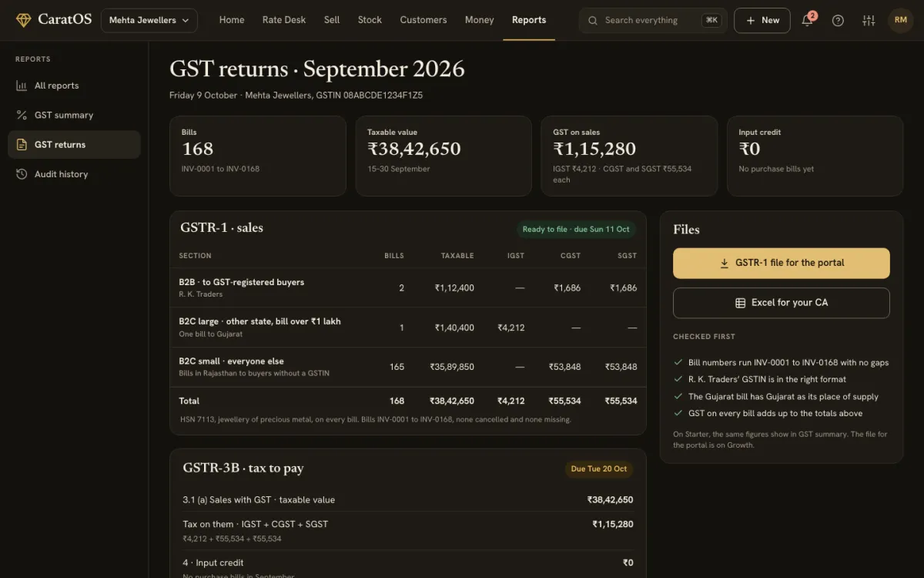Click the checkmark beside R. K. Traders' GSTIN check
924x578 pixels.
pos(678,379)
